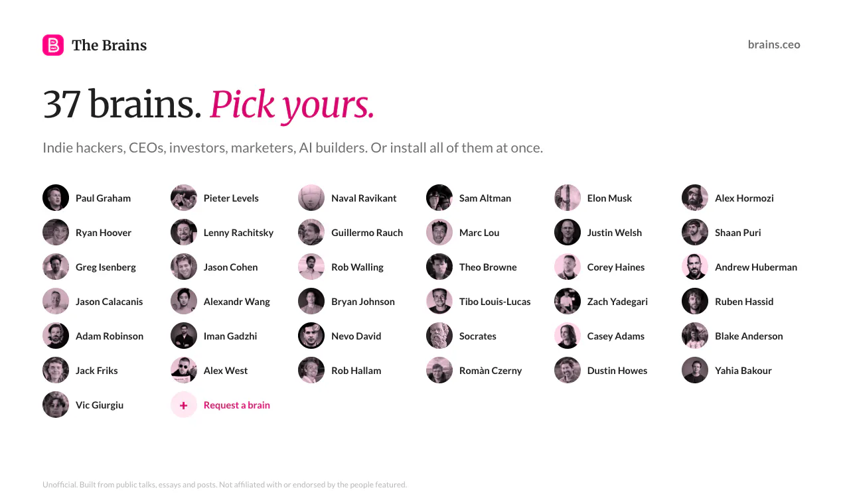Click the Request a brain link

[x=237, y=405]
